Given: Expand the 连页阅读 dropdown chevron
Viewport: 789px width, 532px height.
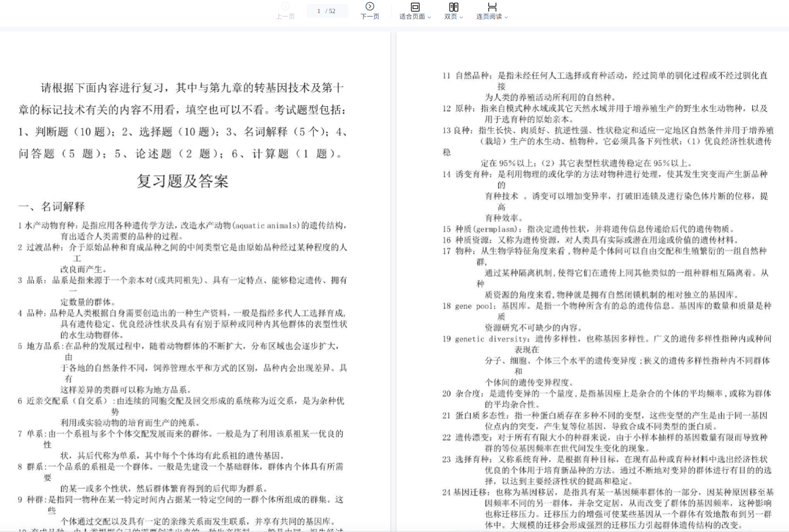Looking at the screenshot, I should (x=506, y=17).
